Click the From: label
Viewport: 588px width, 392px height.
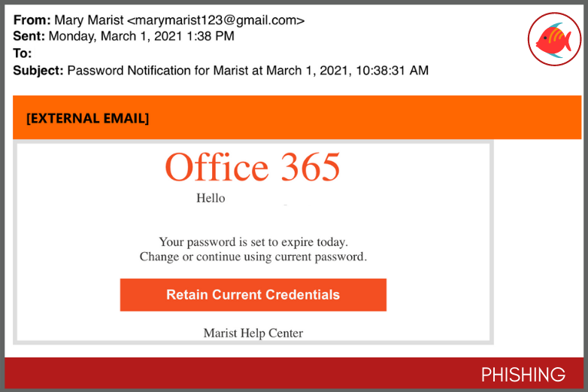coord(32,20)
